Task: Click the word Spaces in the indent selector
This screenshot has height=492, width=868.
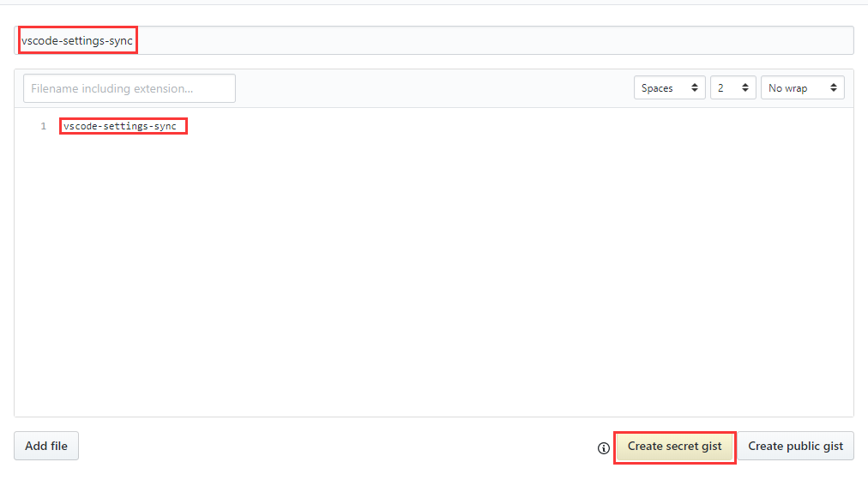Action: point(657,88)
